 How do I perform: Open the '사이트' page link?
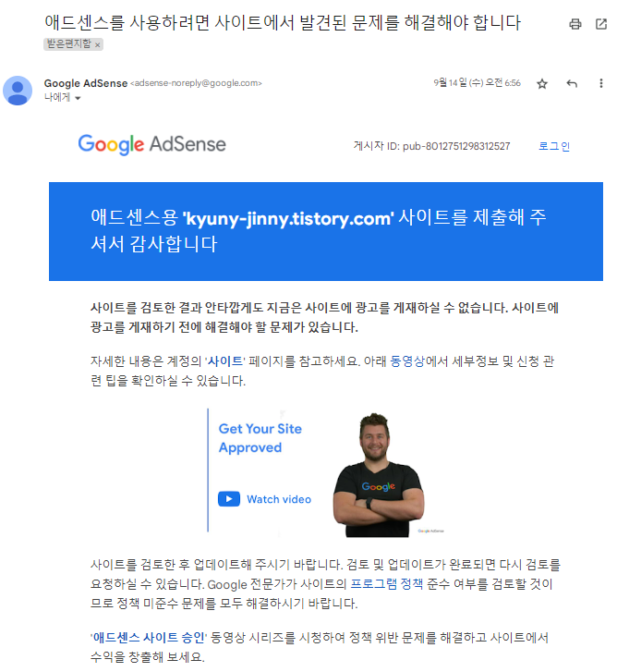click(225, 361)
